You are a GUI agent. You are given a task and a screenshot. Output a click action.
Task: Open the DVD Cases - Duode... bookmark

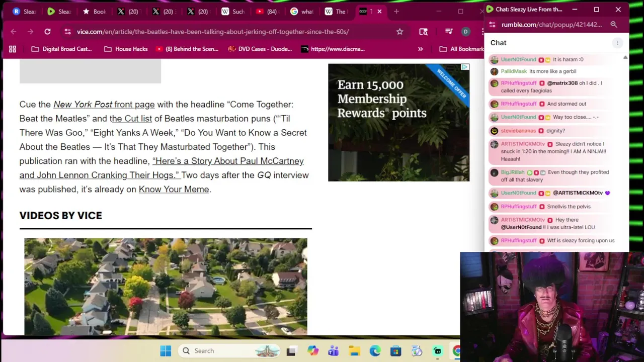[x=260, y=49]
